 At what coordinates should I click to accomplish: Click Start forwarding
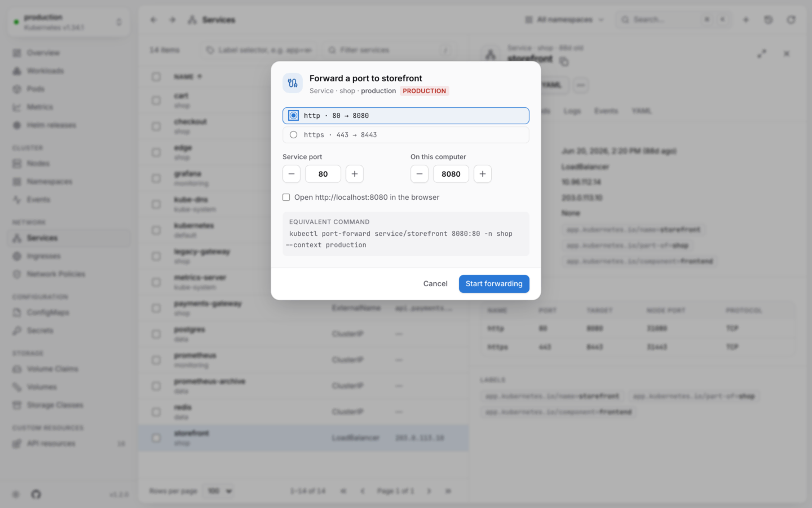click(x=494, y=284)
